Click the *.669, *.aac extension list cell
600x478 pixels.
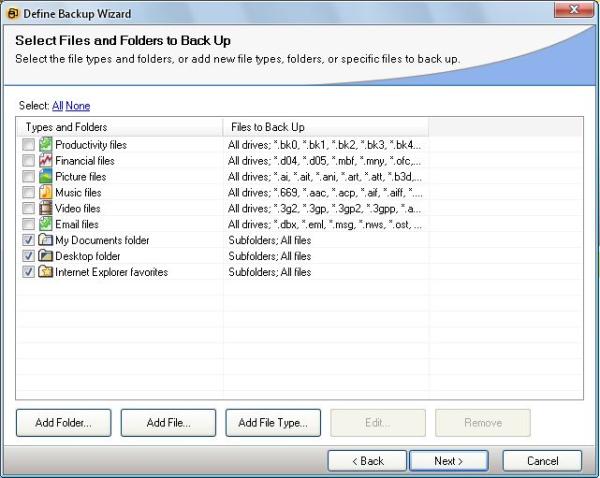click(x=325, y=193)
